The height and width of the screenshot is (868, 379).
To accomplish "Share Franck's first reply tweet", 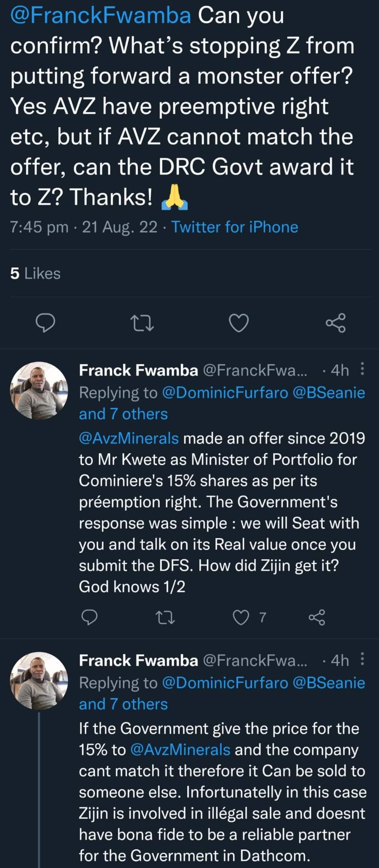I will click(x=317, y=617).
